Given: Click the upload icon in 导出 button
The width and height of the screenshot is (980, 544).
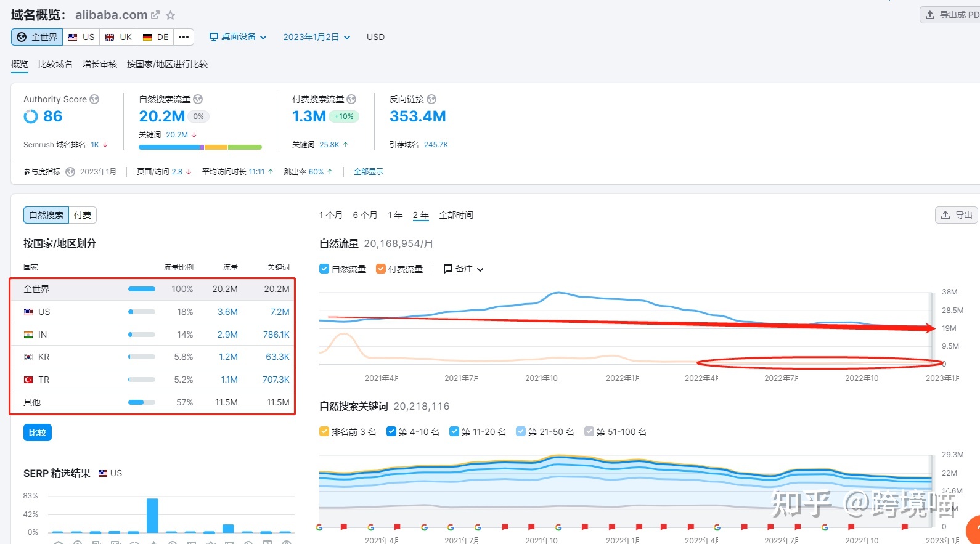Looking at the screenshot, I should pyautogui.click(x=945, y=215).
